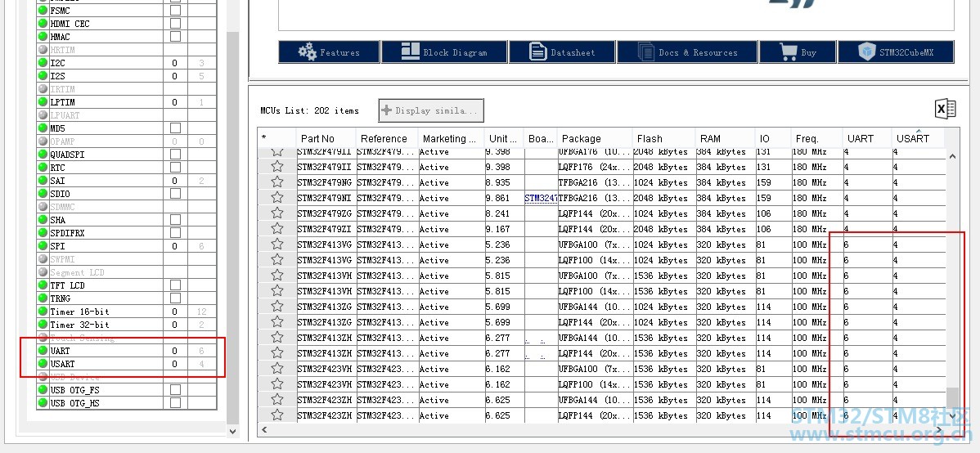Select the STM32F479ZI part number cell

(326, 229)
